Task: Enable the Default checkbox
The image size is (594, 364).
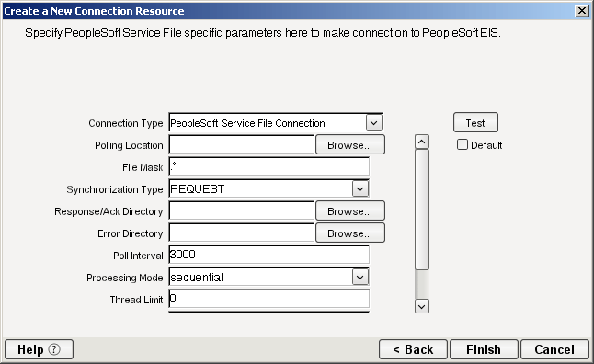Action: 463,144
